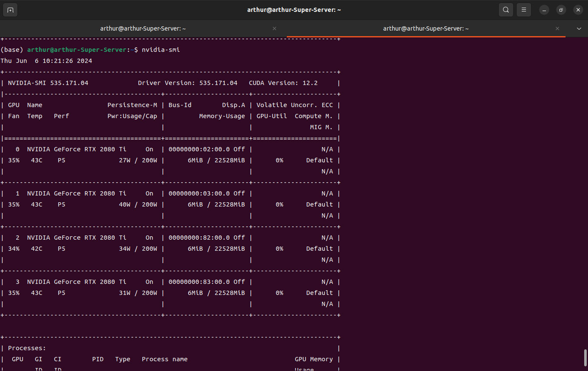This screenshot has width=588, height=371.
Task: Click NVIDIA-SMI 535.171.04 header text
Action: point(48,83)
